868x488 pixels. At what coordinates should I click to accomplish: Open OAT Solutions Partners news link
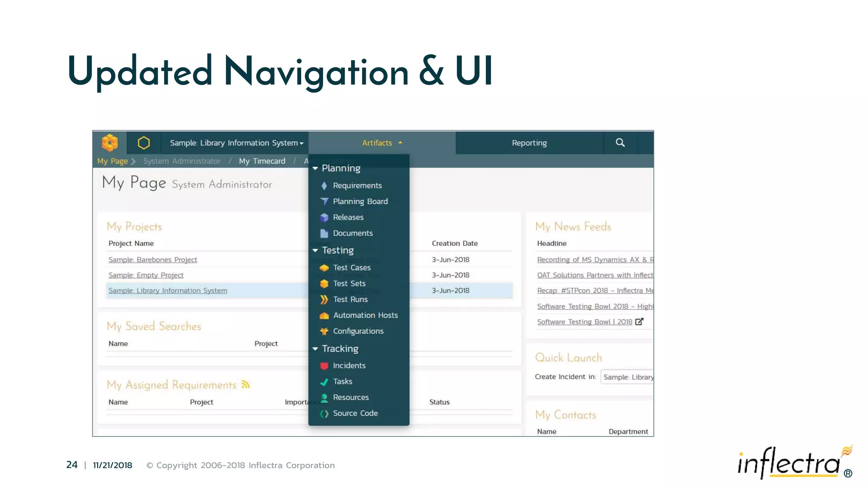pos(595,275)
